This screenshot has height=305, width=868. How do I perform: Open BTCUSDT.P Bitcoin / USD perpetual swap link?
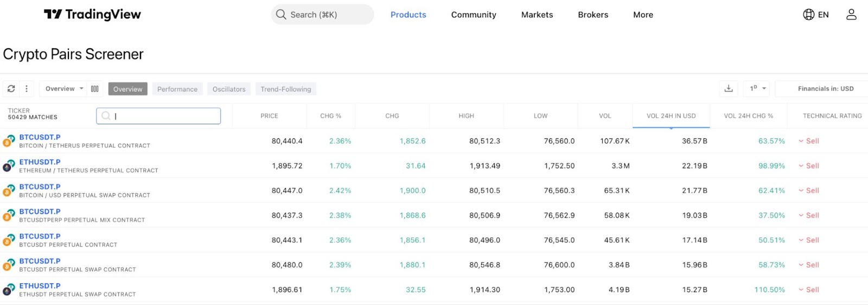pyautogui.click(x=40, y=187)
